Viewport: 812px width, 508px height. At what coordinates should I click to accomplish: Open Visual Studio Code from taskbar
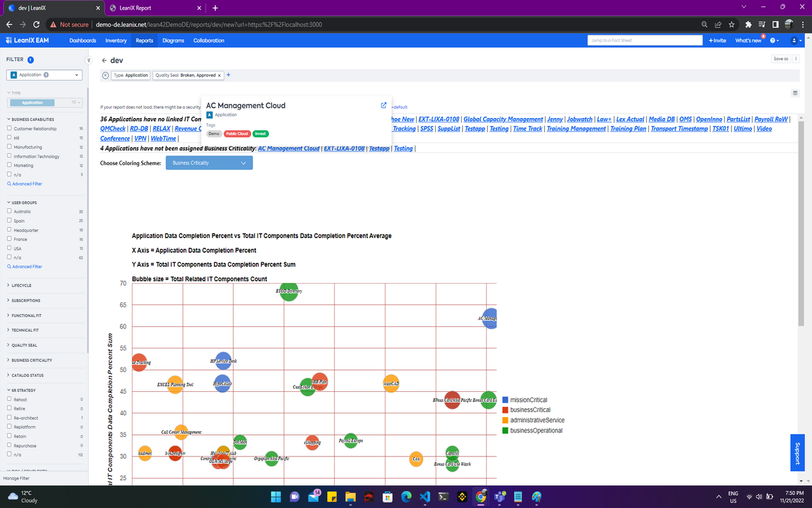point(425,497)
